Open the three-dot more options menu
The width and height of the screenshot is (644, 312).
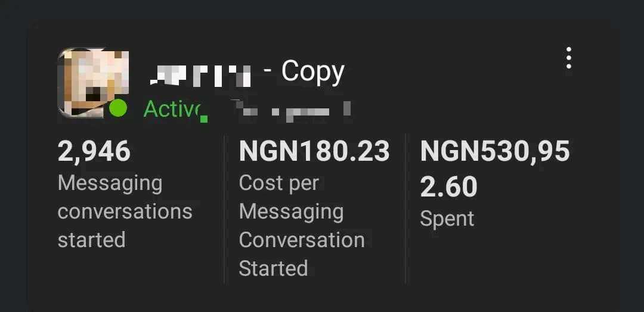coord(569,58)
